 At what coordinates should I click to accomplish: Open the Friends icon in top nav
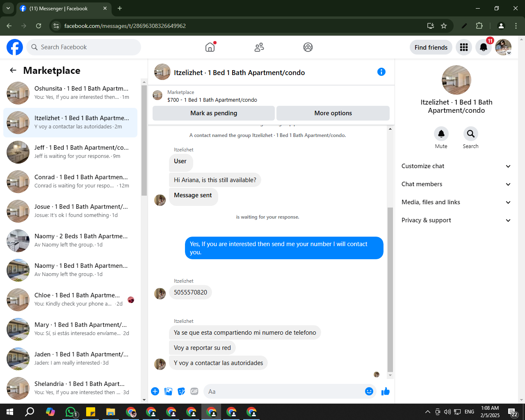[259, 47]
